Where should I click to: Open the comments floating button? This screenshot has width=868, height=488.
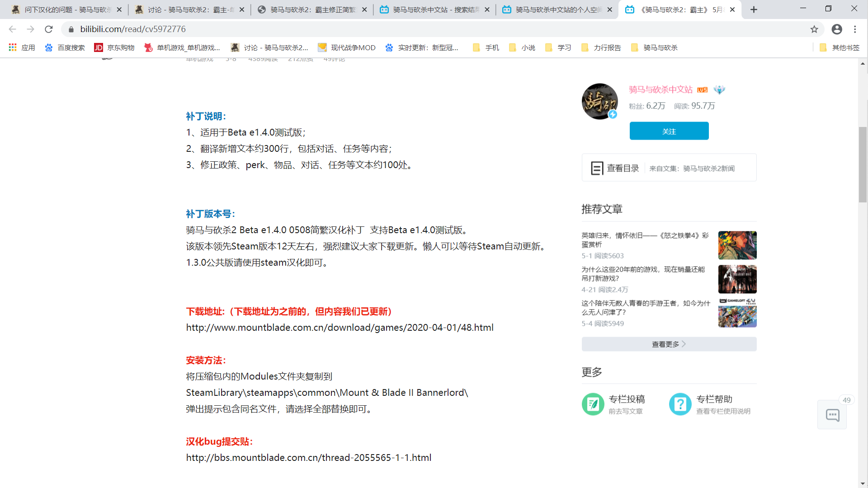click(832, 415)
